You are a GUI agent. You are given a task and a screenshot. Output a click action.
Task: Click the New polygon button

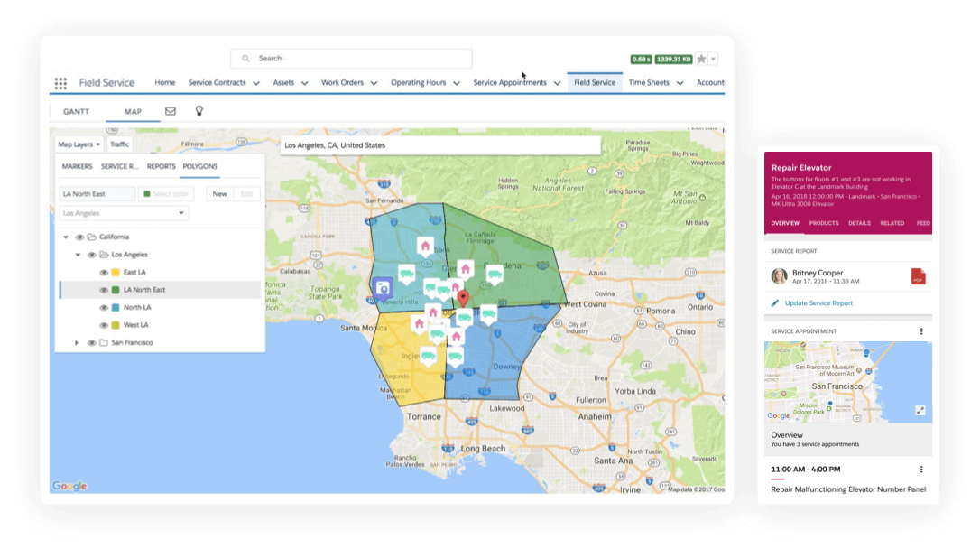tap(219, 194)
